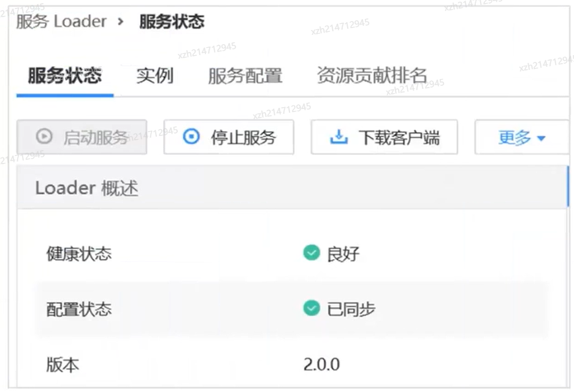Click the 下载客户端 button text
Viewport: 574px width, 392px height.
click(399, 137)
